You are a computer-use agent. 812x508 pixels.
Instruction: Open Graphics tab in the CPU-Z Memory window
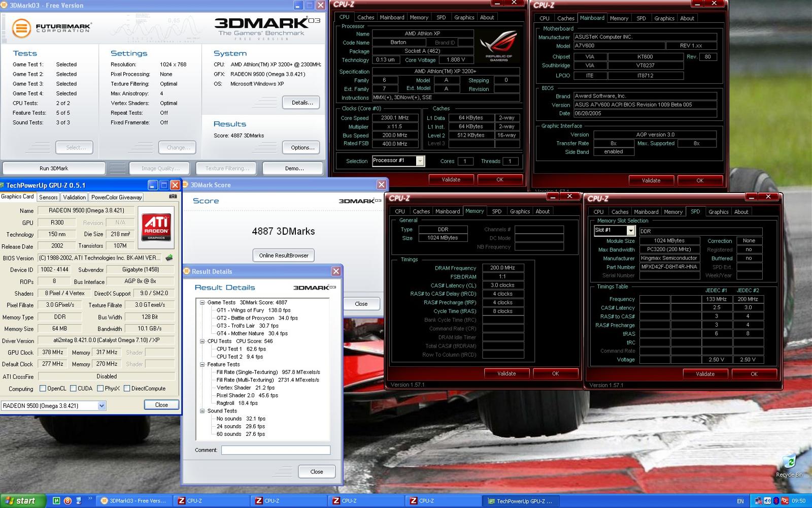[x=520, y=211]
